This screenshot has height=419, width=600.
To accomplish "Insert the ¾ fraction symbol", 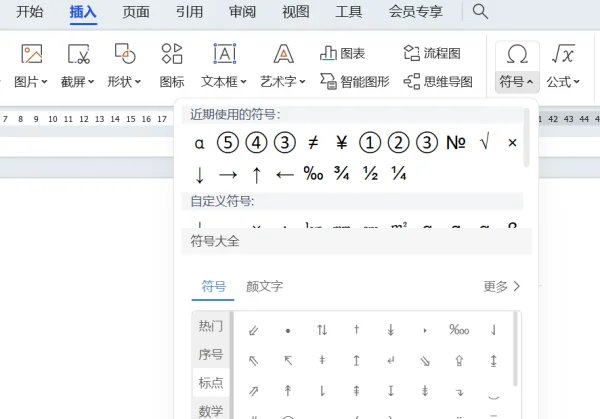I will (x=341, y=173).
